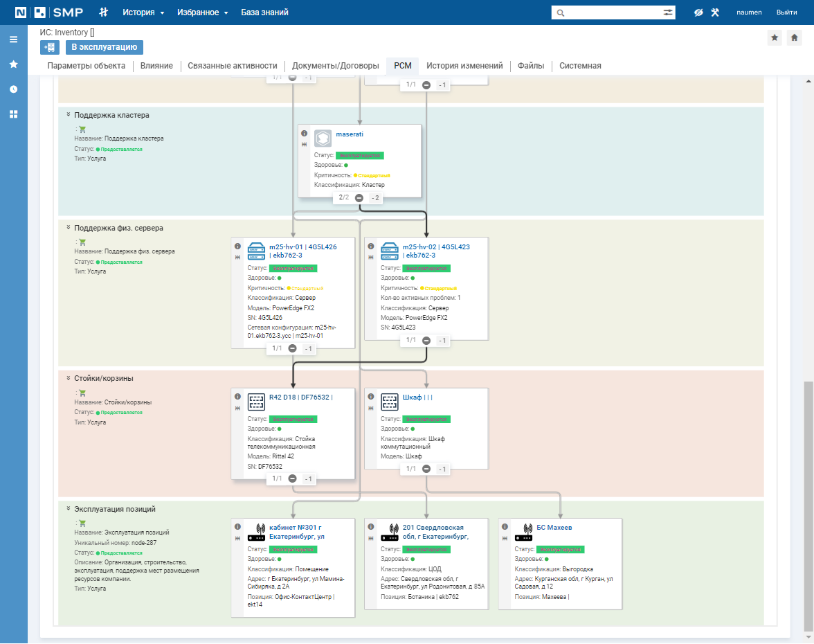
Task: Click cart icon under Поддержка кластера
Action: pos(82,129)
